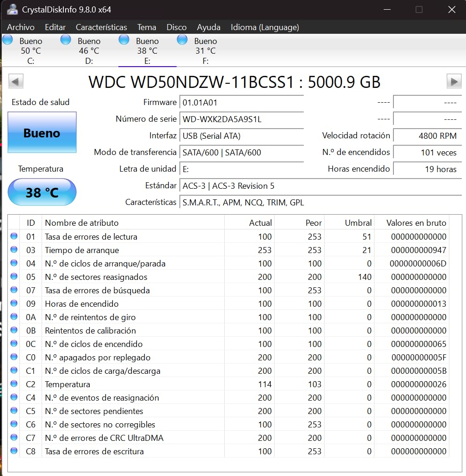Open the Características menu

click(101, 27)
